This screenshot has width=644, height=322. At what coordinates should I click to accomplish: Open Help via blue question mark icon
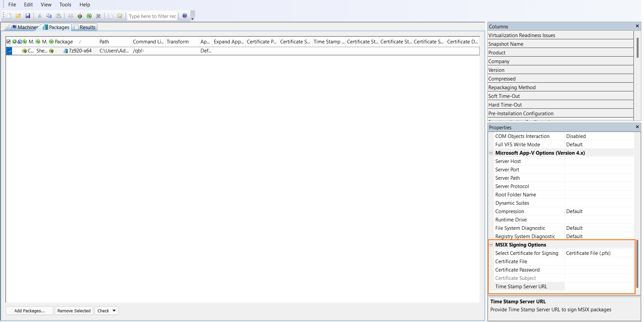185,16
